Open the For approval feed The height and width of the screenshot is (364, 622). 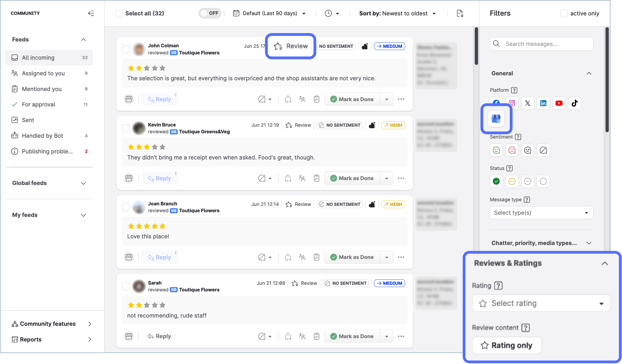[39, 104]
